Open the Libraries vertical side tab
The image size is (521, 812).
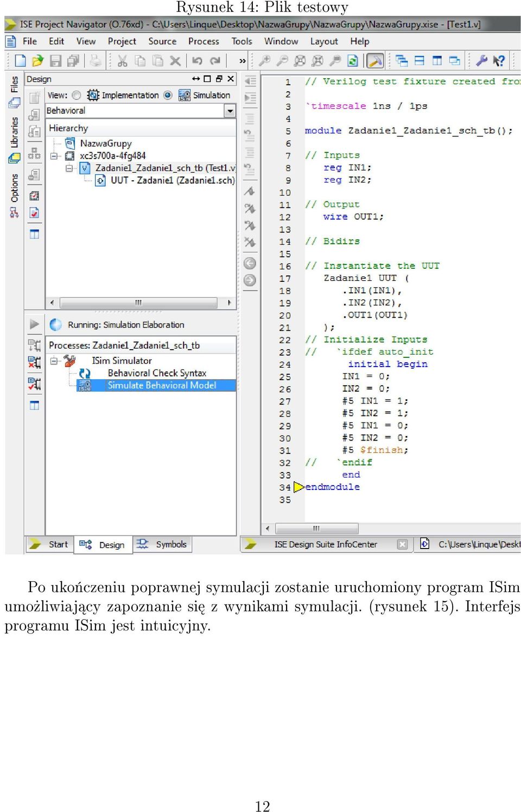pos(14,139)
